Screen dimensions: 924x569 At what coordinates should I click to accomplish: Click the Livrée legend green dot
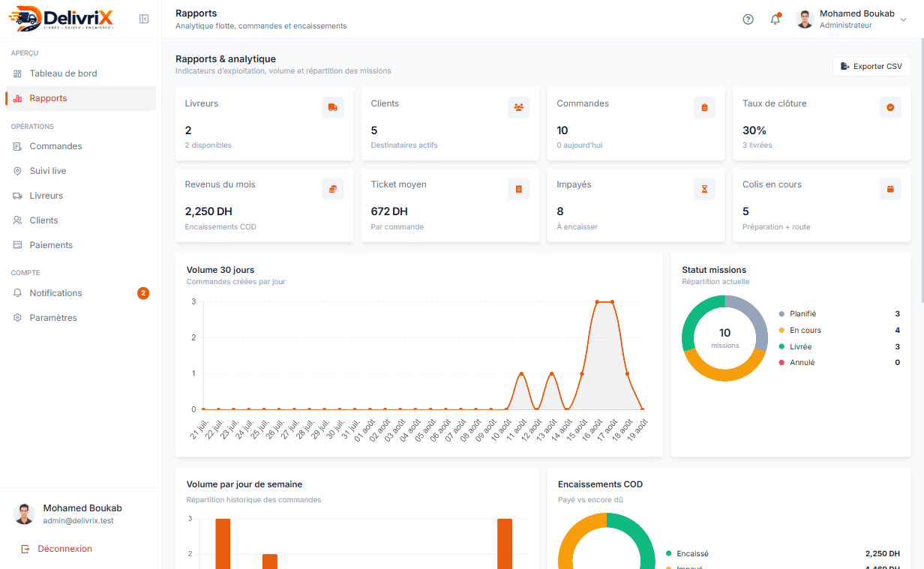(x=781, y=346)
